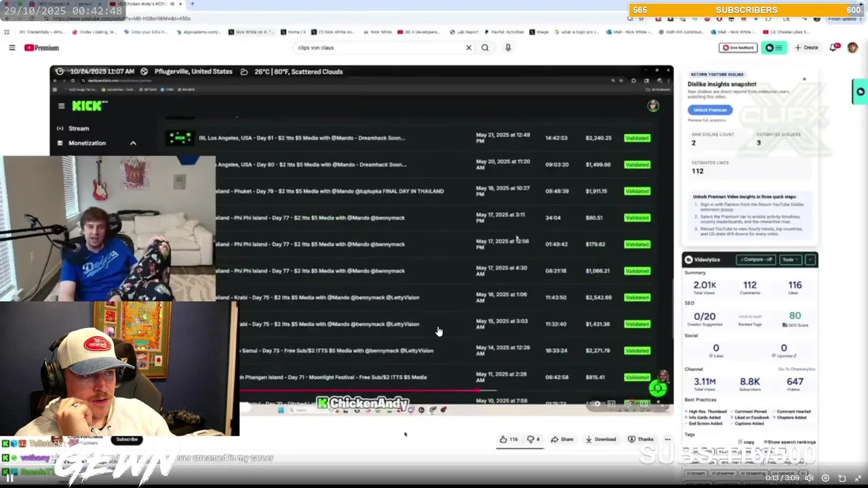The image size is (868, 488).
Task: Open Kick dashboard profile avatar
Action: pos(652,106)
